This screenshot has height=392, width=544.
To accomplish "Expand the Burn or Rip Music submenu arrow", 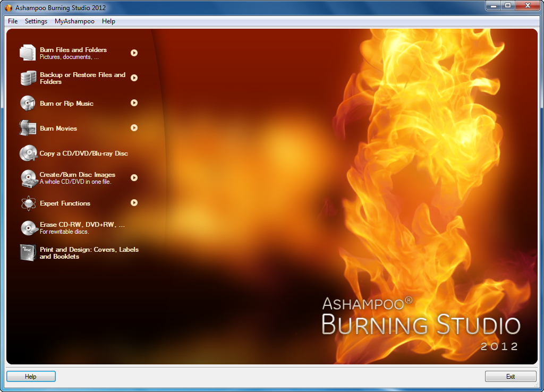I will click(134, 103).
